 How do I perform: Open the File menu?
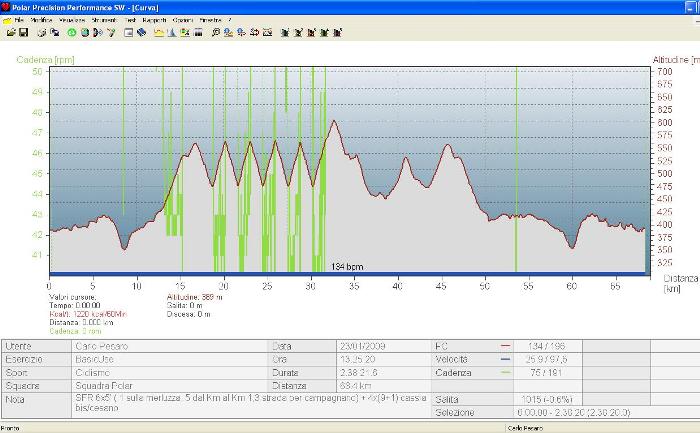[x=19, y=20]
